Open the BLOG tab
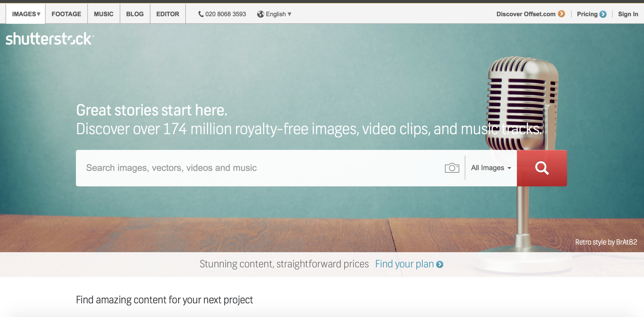 point(135,14)
